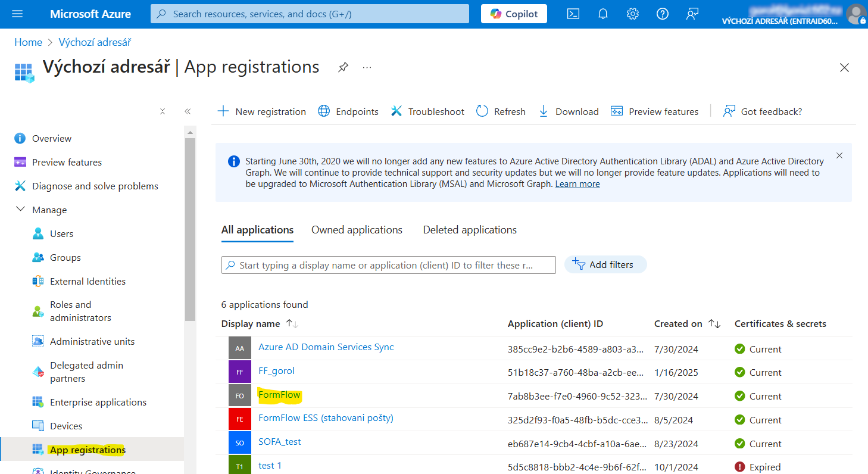Collapse the Manage section in sidebar
This screenshot has height=474, width=868.
coord(21,210)
